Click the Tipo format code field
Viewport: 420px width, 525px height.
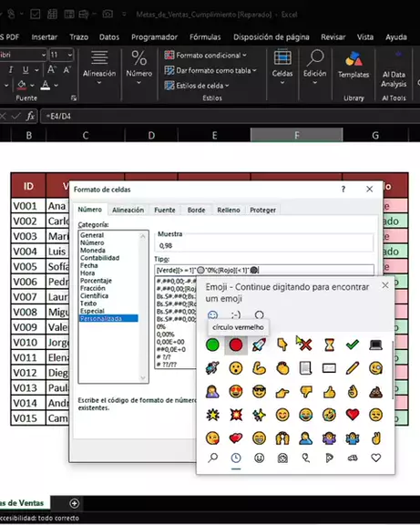(x=264, y=270)
